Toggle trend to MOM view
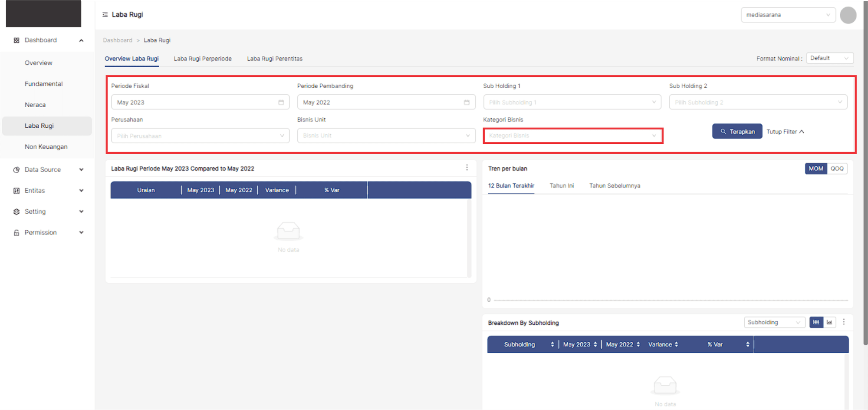Screen dimensions: 868x410 coord(815,169)
